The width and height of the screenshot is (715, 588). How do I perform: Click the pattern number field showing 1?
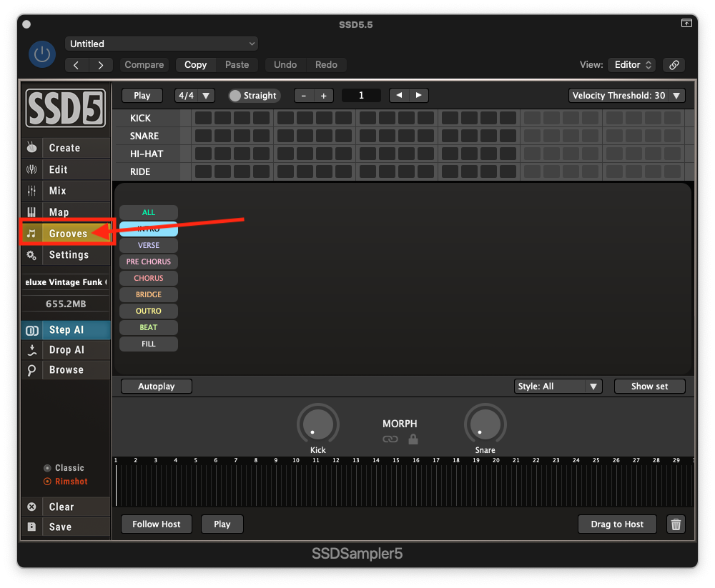(361, 96)
